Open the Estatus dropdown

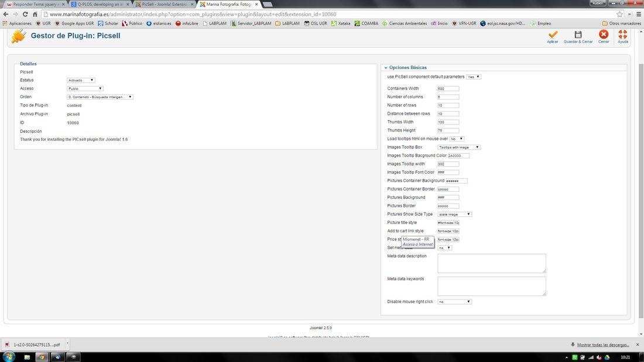tap(81, 80)
